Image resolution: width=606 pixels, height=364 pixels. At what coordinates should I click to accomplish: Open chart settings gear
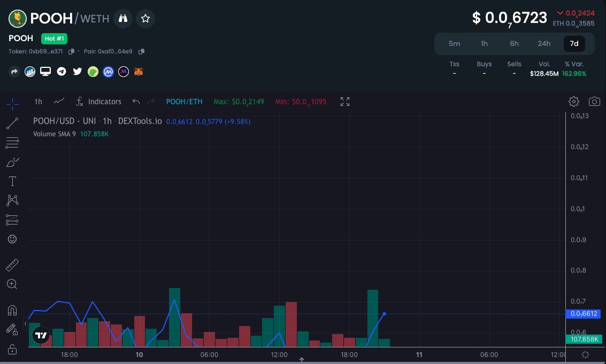point(574,102)
